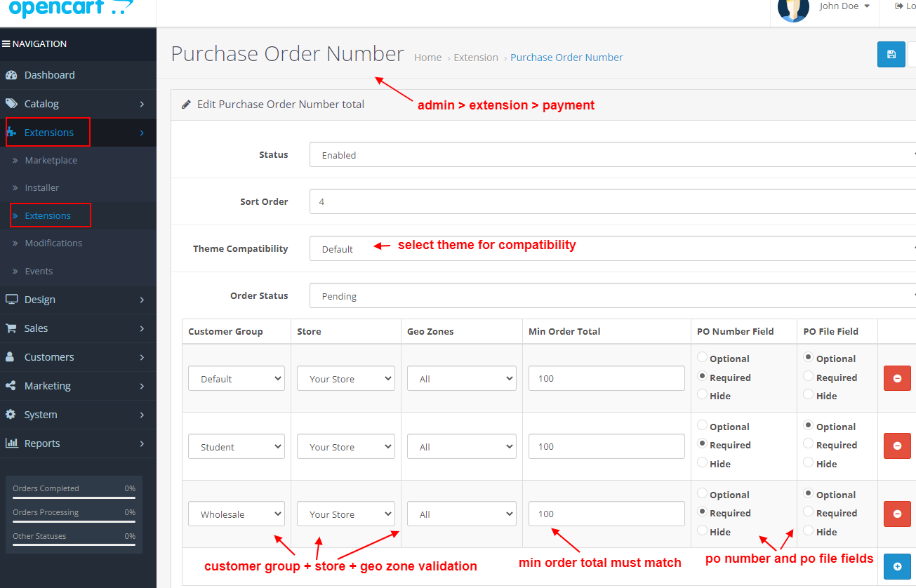Image resolution: width=916 pixels, height=588 pixels.
Task: Choose Optional for Wholesale PO Number Field
Action: (702, 494)
